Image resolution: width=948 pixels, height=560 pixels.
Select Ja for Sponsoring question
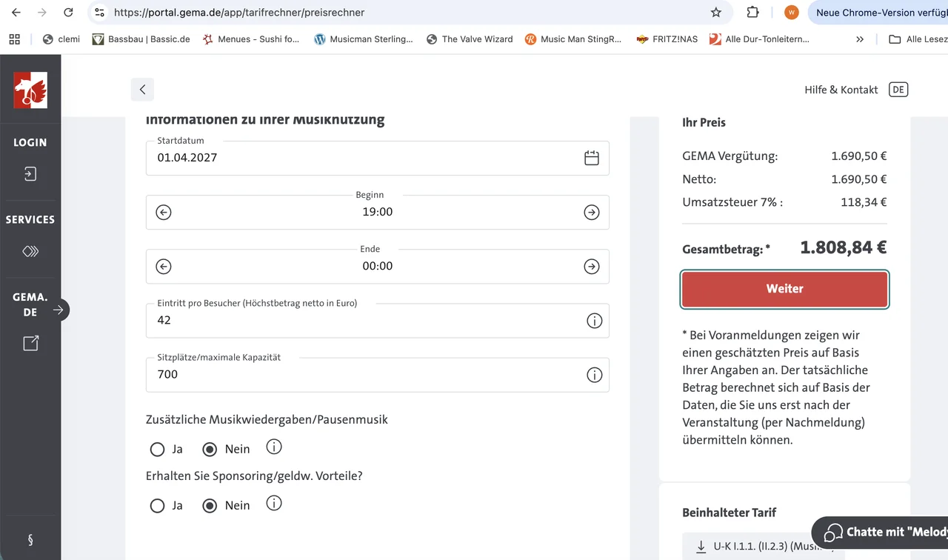(157, 506)
